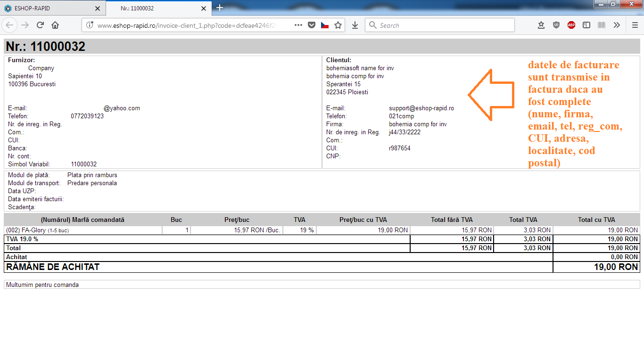This screenshot has height=343, width=644.
Task: Click client name bohemiasoft name for inv
Action: [x=360, y=68]
